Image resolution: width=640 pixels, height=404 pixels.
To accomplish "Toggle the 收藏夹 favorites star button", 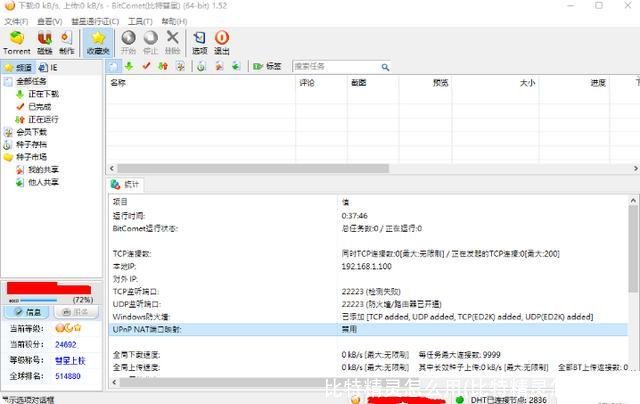I will click(x=98, y=42).
